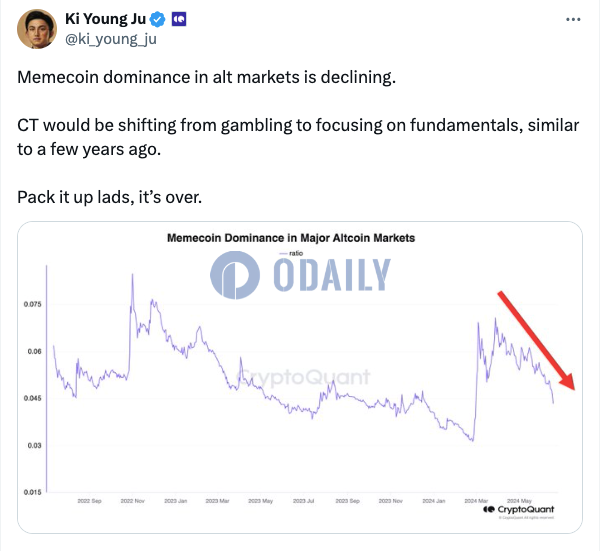This screenshot has width=601, height=551.
Task: Click the tweet text about memecoin dominance
Action: pos(207,77)
